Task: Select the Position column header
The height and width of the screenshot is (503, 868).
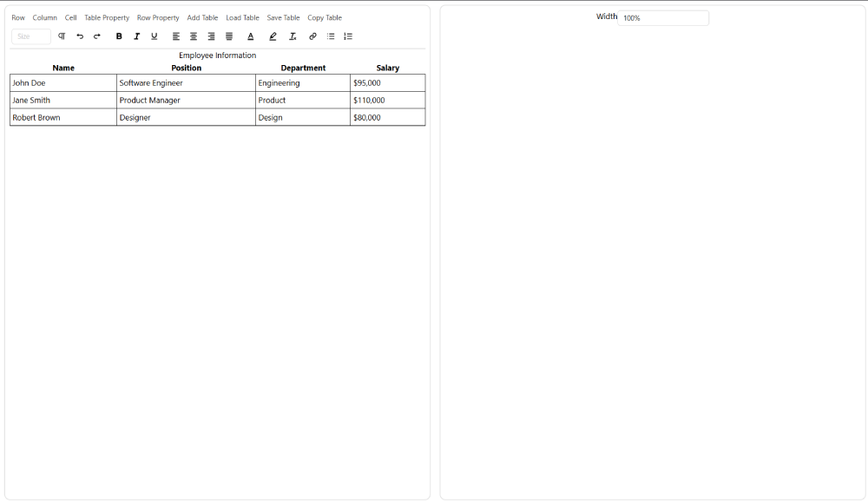Action: coord(186,68)
